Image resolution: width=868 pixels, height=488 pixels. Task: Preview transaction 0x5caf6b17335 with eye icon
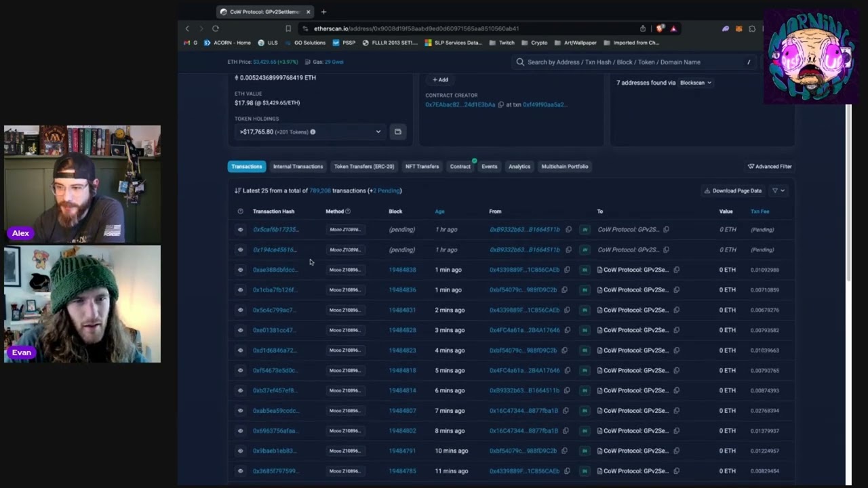click(240, 230)
